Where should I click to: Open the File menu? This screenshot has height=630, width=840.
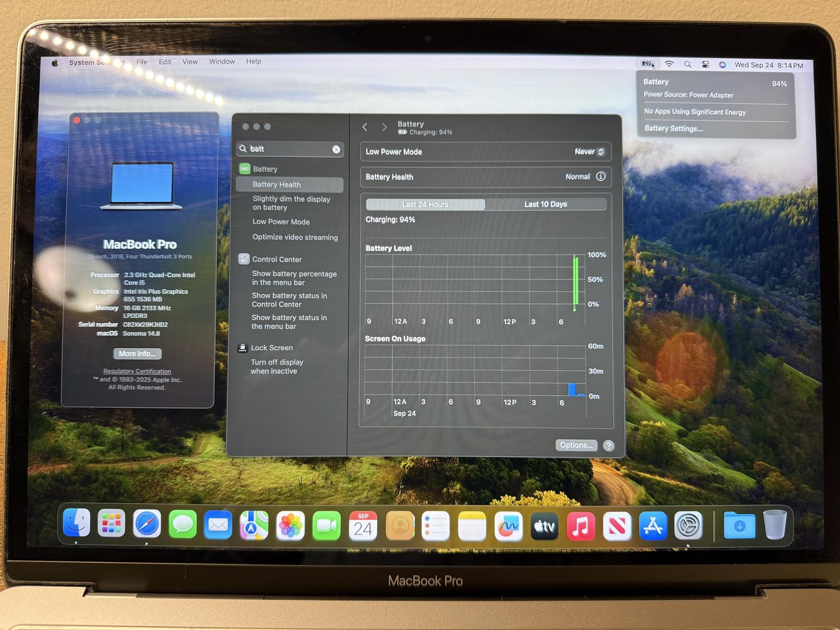point(142,62)
